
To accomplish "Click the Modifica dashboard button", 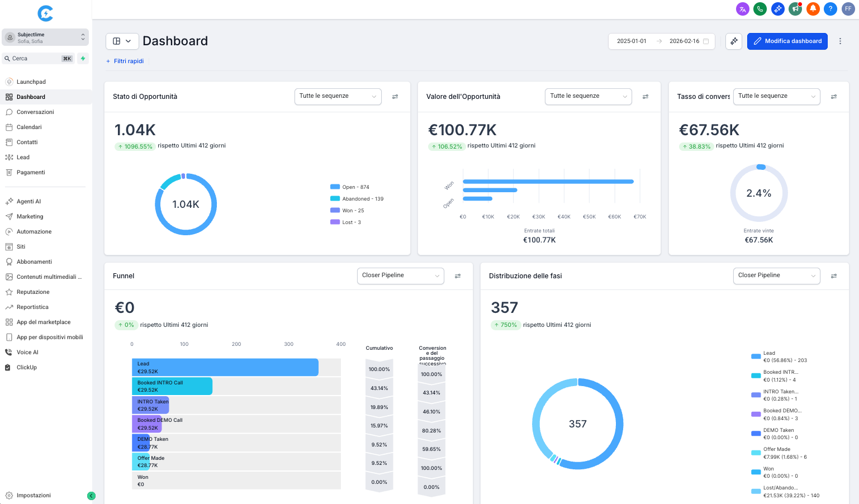I will coord(787,41).
